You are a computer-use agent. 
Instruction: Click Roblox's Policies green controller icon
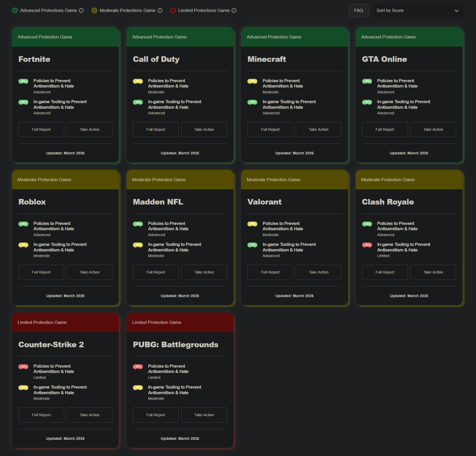pos(23,224)
